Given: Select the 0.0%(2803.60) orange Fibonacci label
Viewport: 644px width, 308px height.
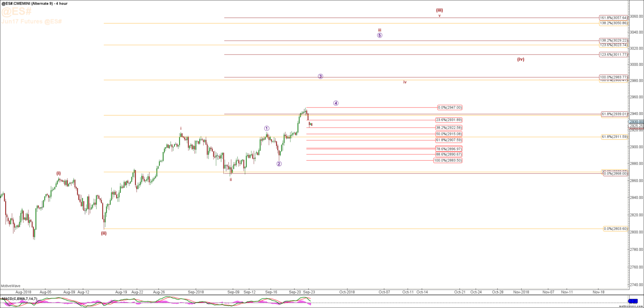Looking at the screenshot, I should [615, 229].
